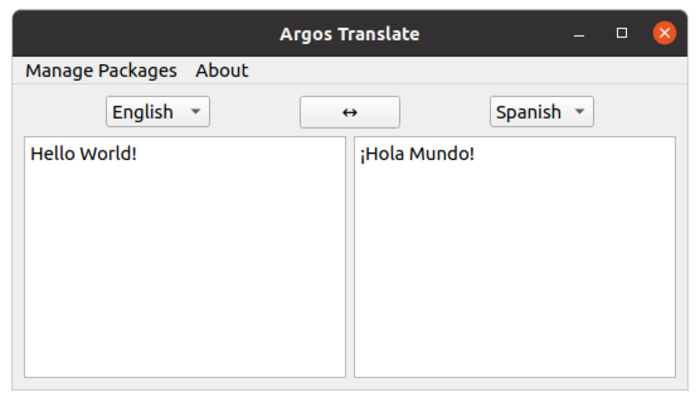The height and width of the screenshot is (402, 700).
Task: Close Argos Translate with the orange X
Action: [x=664, y=34]
